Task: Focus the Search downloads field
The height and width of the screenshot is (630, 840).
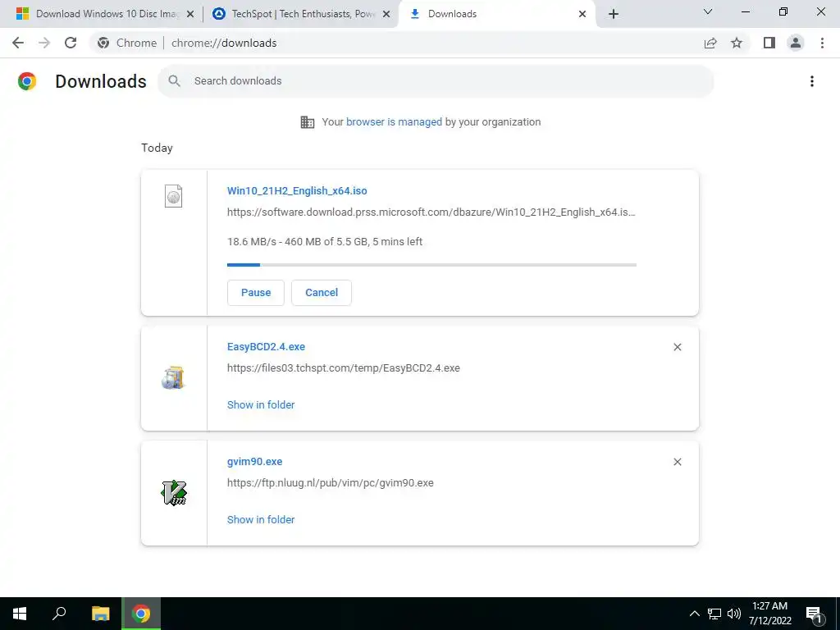Action: pos(436,81)
